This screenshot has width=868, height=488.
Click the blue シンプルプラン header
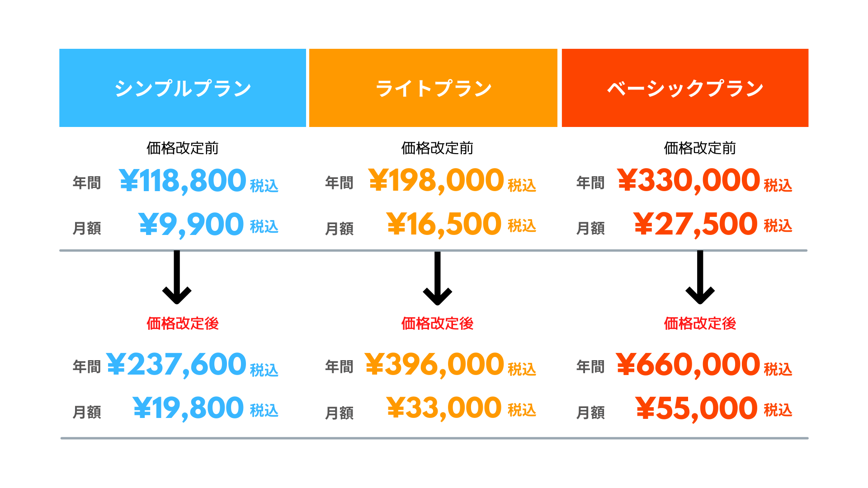[183, 88]
